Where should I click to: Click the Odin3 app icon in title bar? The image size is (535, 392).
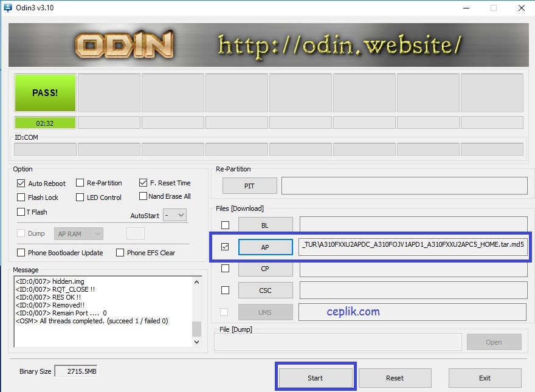[x=7, y=8]
